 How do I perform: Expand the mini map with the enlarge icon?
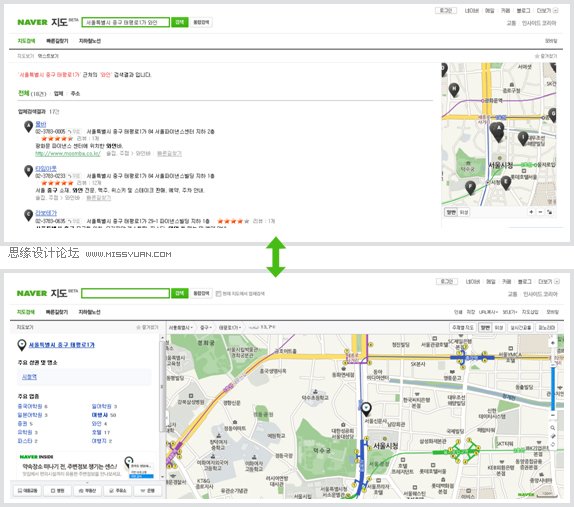[549, 212]
